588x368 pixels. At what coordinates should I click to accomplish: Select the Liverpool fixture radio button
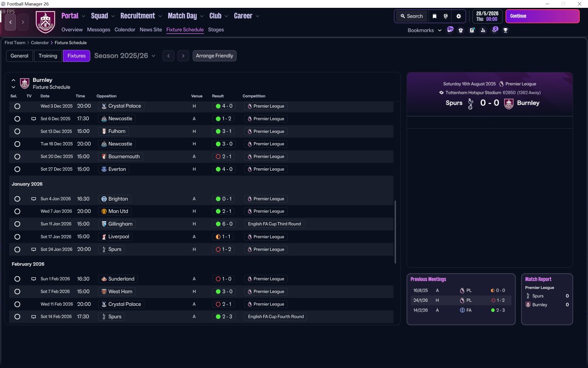[17, 237]
